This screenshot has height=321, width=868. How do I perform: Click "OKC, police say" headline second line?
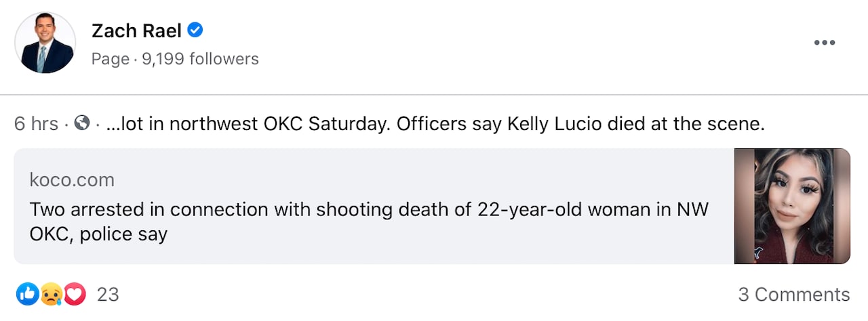(98, 234)
